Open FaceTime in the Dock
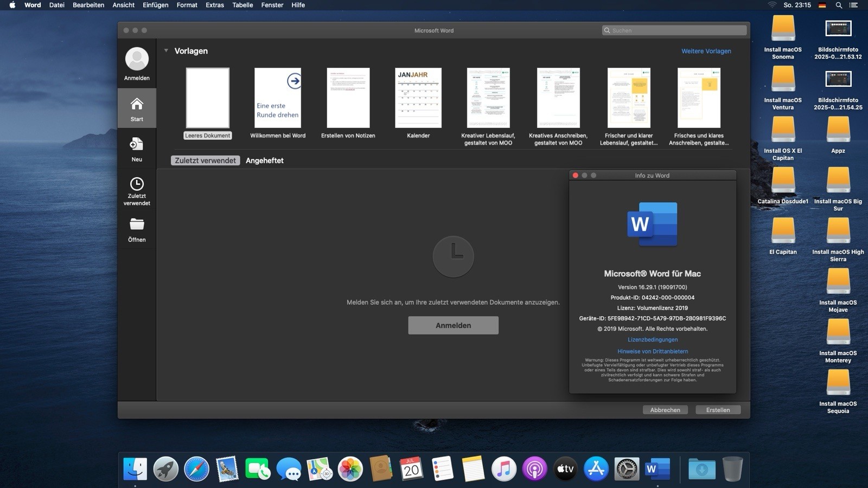868x488 pixels. click(258, 469)
